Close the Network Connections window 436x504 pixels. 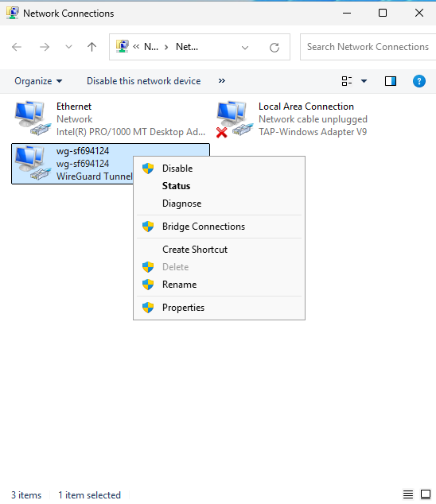coord(419,14)
